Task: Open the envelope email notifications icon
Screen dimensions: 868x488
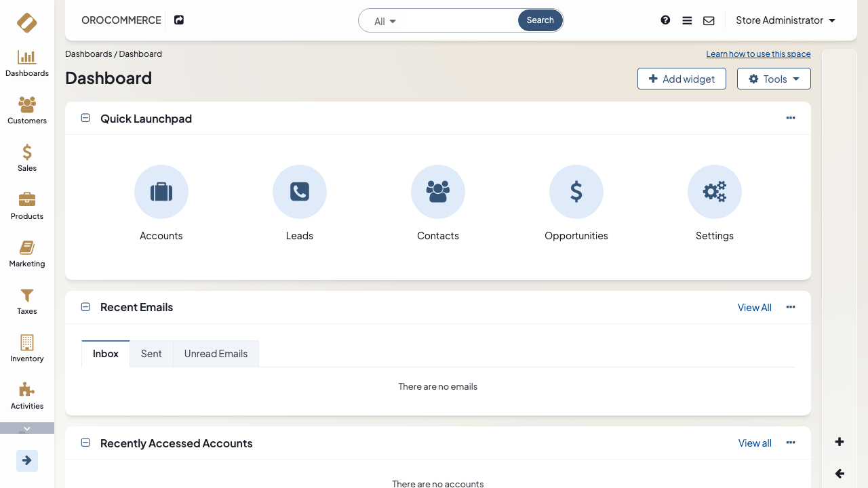Action: coord(709,20)
